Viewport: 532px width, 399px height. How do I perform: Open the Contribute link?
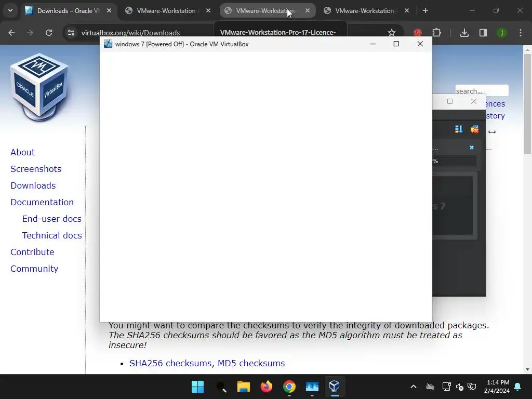(32, 252)
